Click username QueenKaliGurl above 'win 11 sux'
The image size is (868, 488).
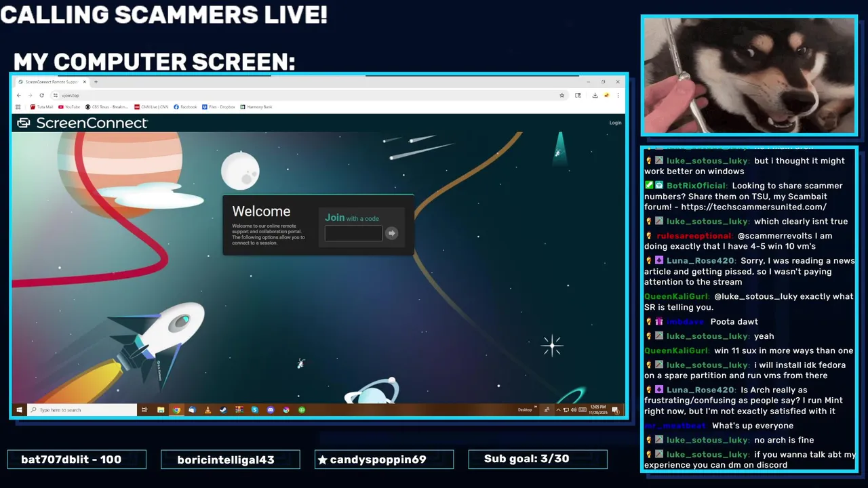coord(677,350)
